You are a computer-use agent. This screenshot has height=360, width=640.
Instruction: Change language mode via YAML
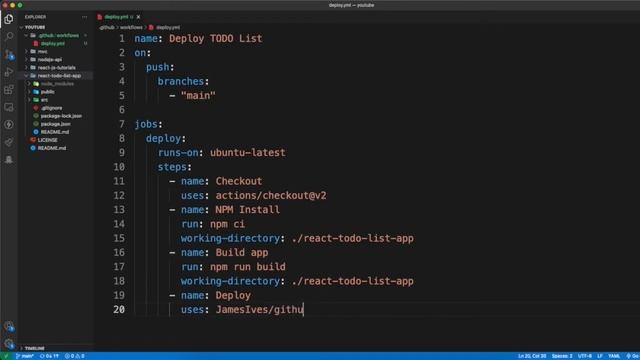tap(614, 356)
